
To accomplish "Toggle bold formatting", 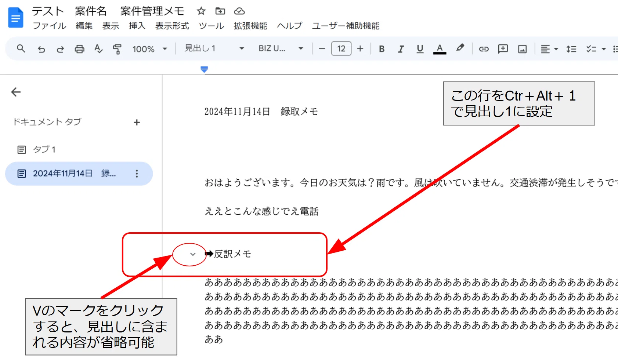I will pos(382,49).
